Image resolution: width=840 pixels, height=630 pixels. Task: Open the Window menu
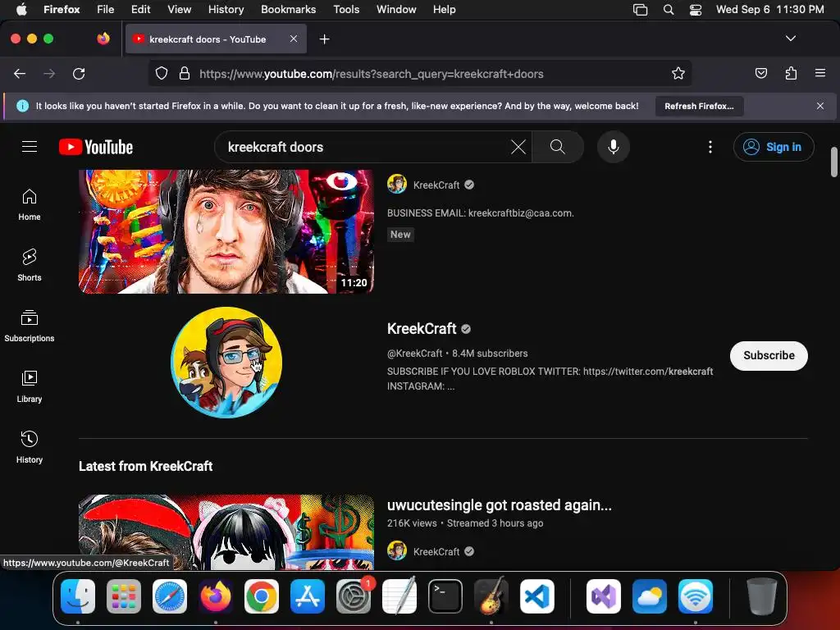[x=396, y=9]
